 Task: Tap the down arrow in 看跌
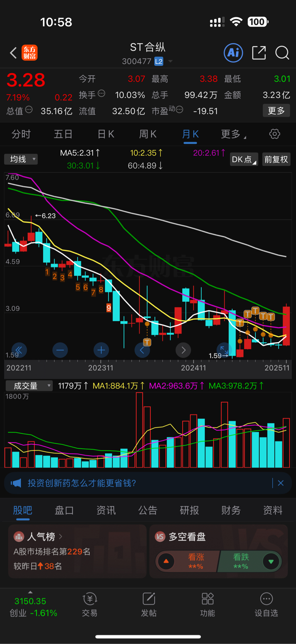tap(271, 561)
